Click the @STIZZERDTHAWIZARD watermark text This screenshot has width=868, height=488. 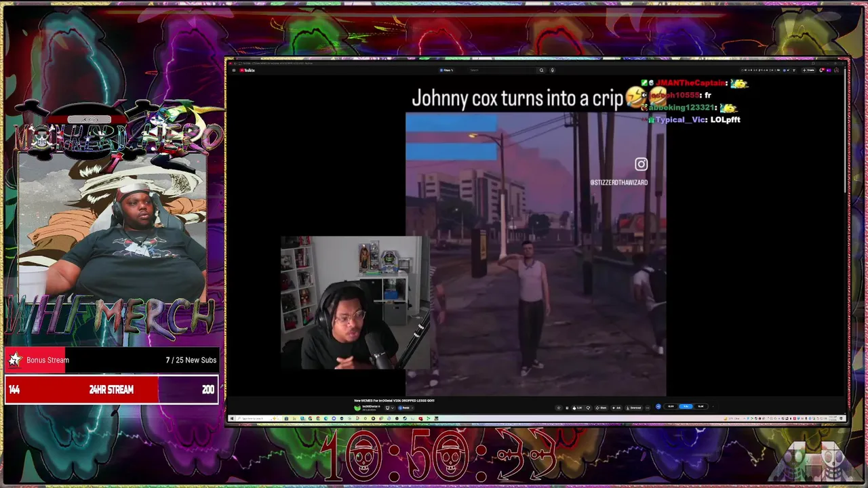click(x=618, y=182)
